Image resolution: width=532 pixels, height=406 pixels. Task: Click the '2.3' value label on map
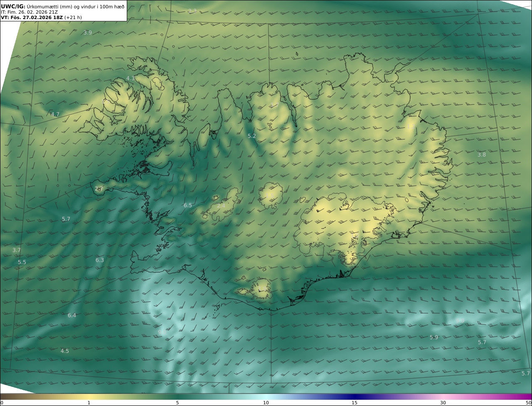coord(192,11)
